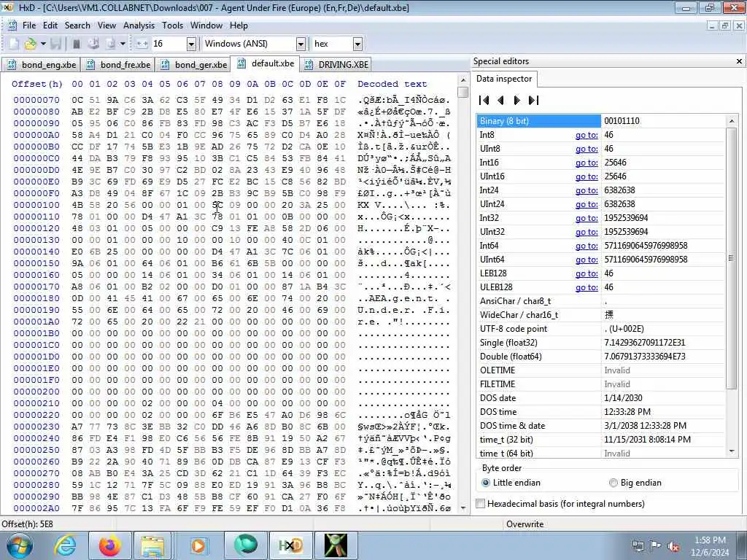The width and height of the screenshot is (747, 560).
Task: Switch to the bond_fre.xbe tab
Action: (119, 65)
